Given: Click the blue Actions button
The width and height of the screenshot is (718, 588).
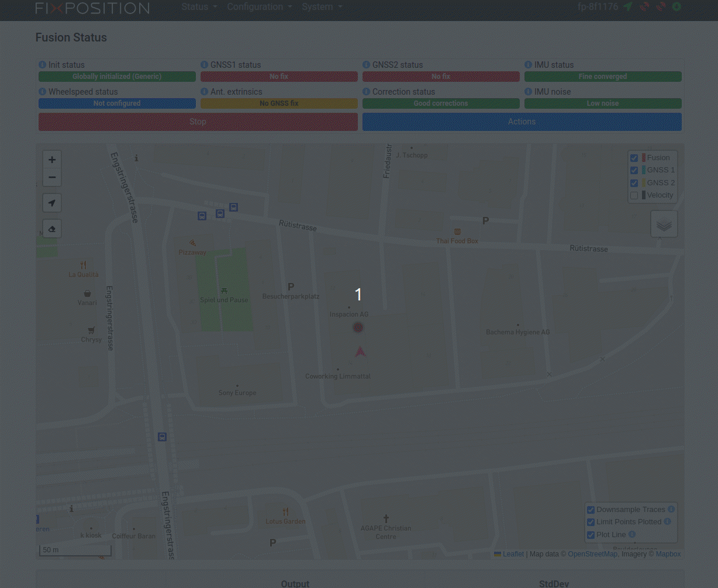Looking at the screenshot, I should pos(522,122).
